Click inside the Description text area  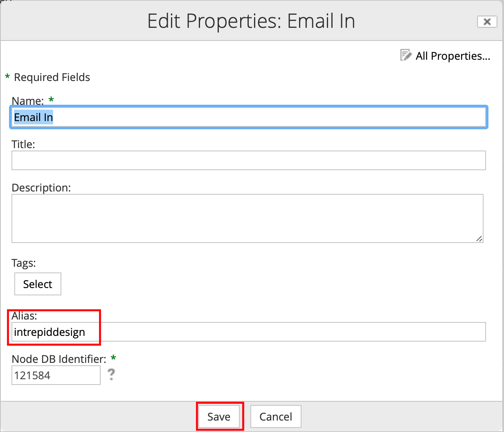[245, 217]
